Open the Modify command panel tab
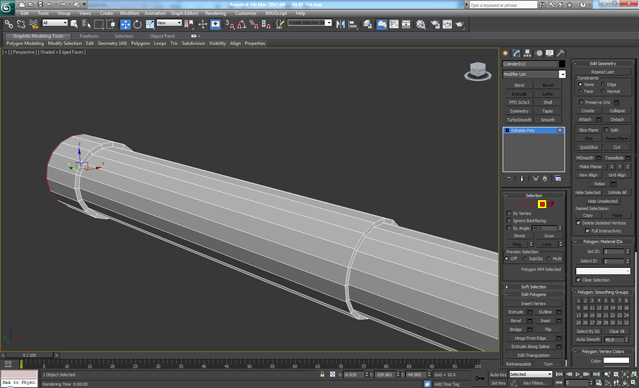639x388 pixels. [x=517, y=53]
